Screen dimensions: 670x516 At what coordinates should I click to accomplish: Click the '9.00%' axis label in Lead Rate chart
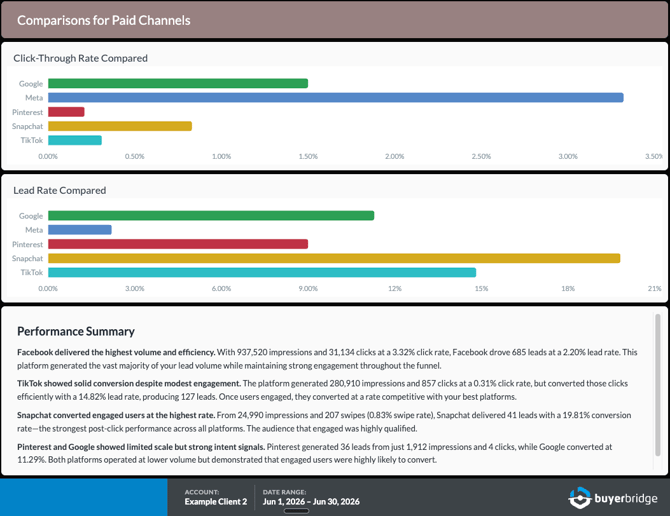pos(308,289)
